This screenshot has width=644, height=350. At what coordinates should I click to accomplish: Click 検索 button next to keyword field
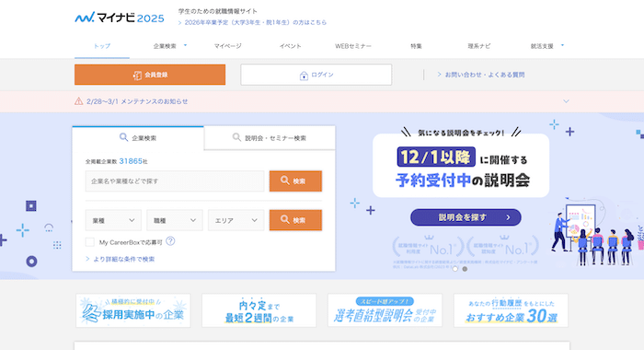295,181
